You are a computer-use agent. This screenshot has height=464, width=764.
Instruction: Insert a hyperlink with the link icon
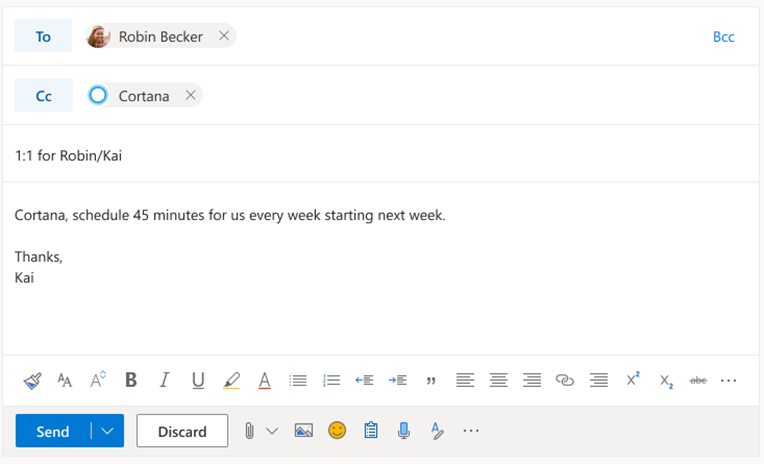pos(565,380)
